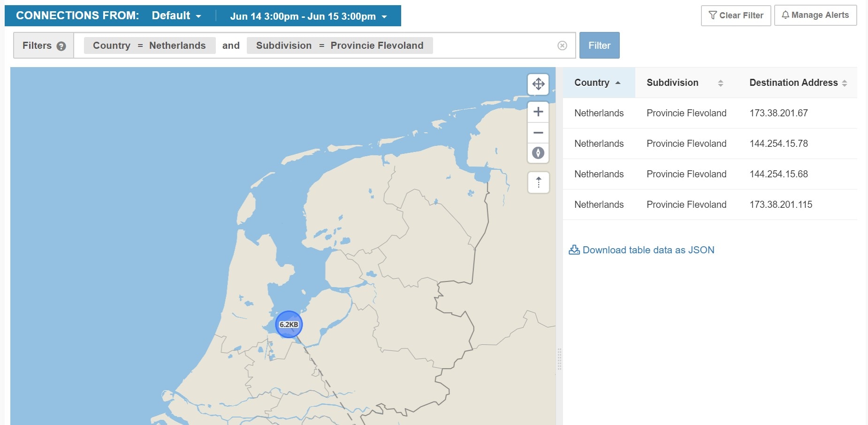
Task: Click the 'and' operator between filters
Action: [x=231, y=46]
